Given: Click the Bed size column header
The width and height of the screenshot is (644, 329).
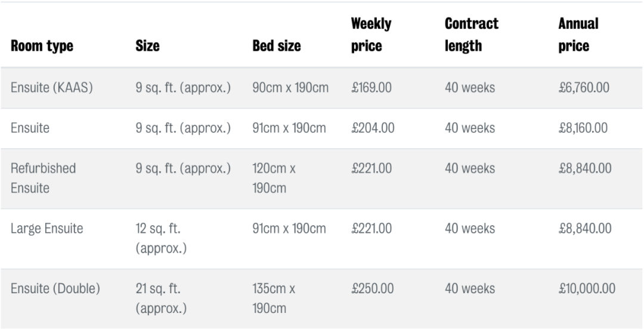Looking at the screenshot, I should coord(277,46).
